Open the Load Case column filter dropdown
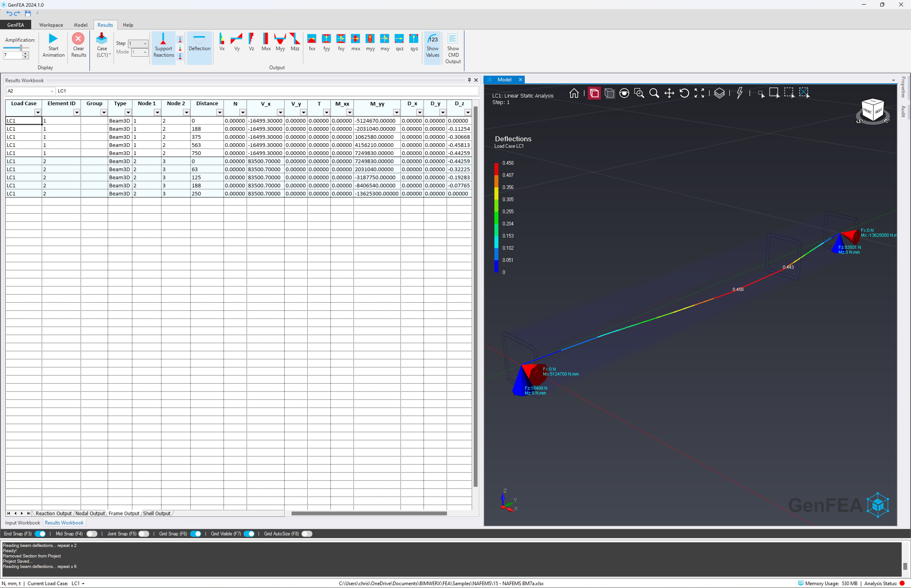The width and height of the screenshot is (911, 588). point(37,112)
